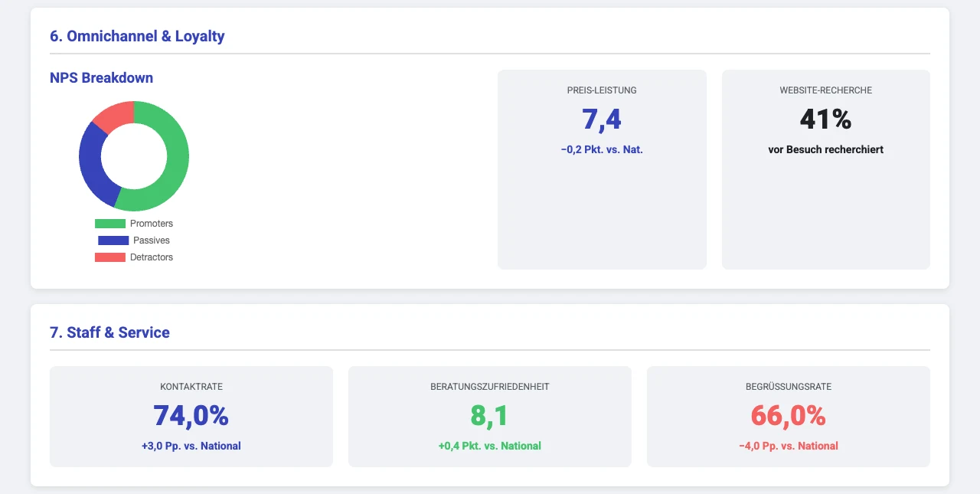Click '−0,2 Pkt. vs. Nat.' text
Image resolution: width=980 pixels, height=494 pixels.
(602, 150)
